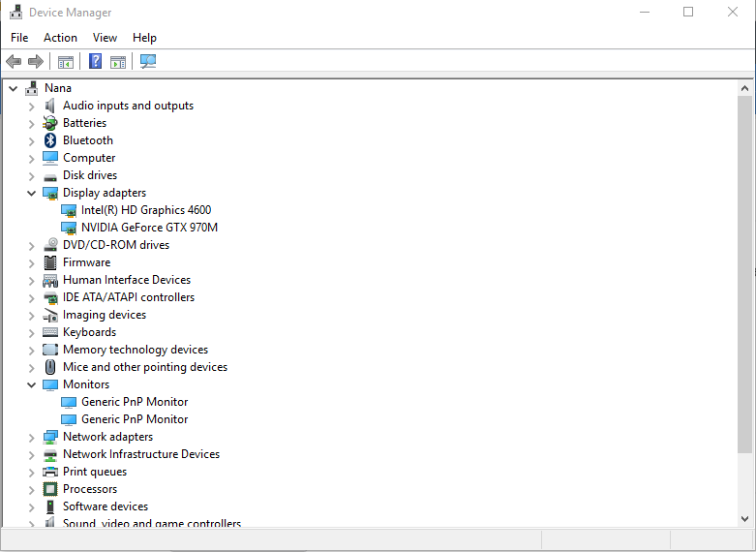756x552 pixels.
Task: Click the Computer category monitor icon
Action: pyautogui.click(x=50, y=158)
